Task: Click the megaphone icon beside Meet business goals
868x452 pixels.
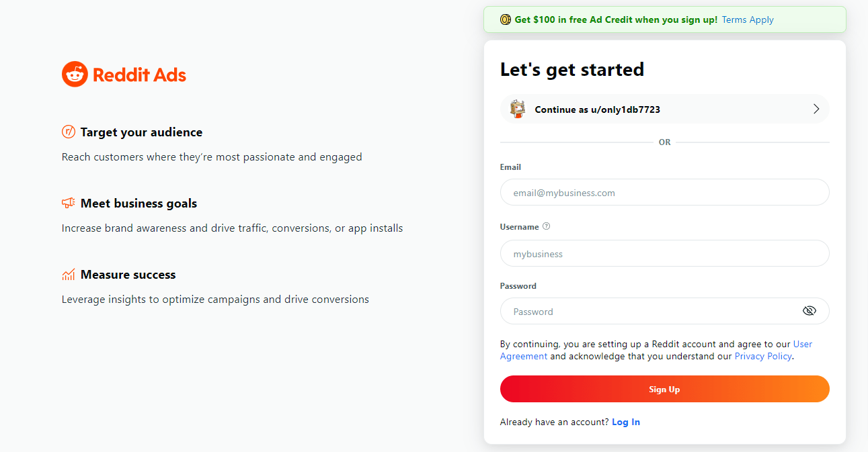Action: [x=68, y=202]
